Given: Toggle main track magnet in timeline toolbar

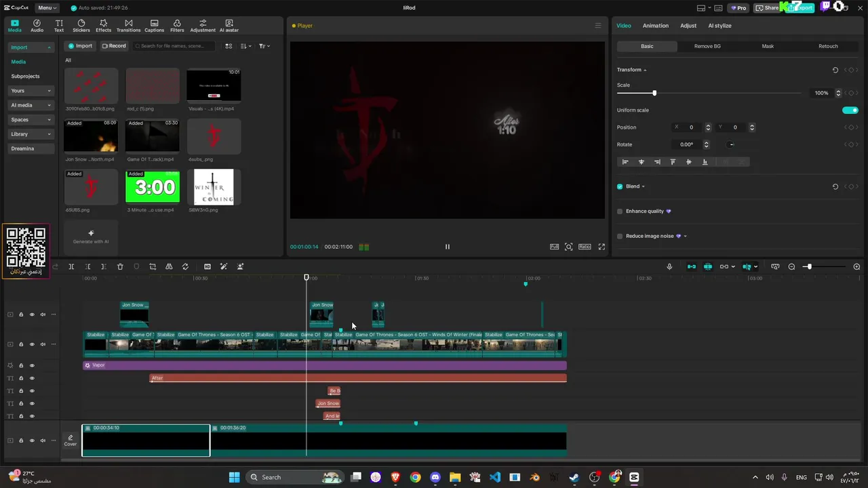Looking at the screenshot, I should (x=691, y=266).
